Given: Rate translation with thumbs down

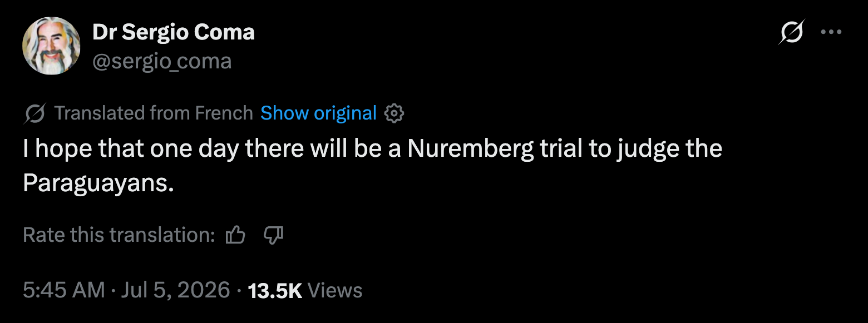Looking at the screenshot, I should point(273,235).
